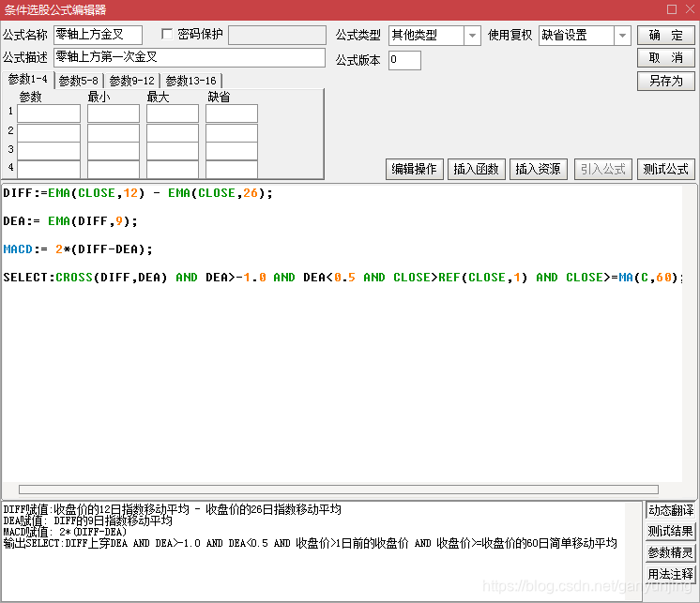The image size is (700, 603).
Task: Select the 参数9-12 tab
Action: click(x=131, y=81)
